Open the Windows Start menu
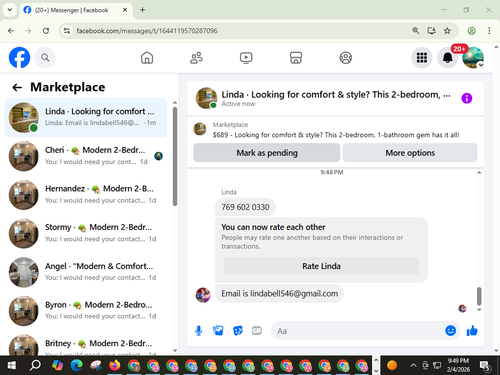This screenshot has height=375, width=500. point(12,365)
